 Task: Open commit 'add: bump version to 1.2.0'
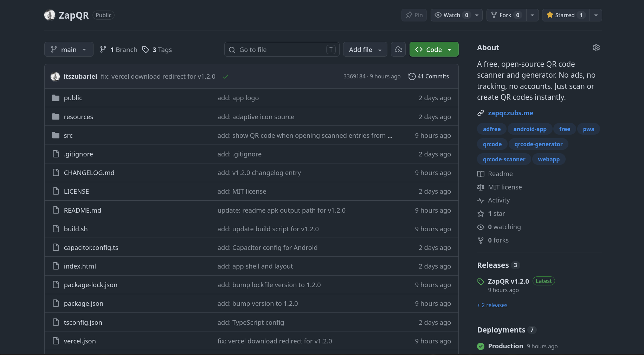[258, 303]
